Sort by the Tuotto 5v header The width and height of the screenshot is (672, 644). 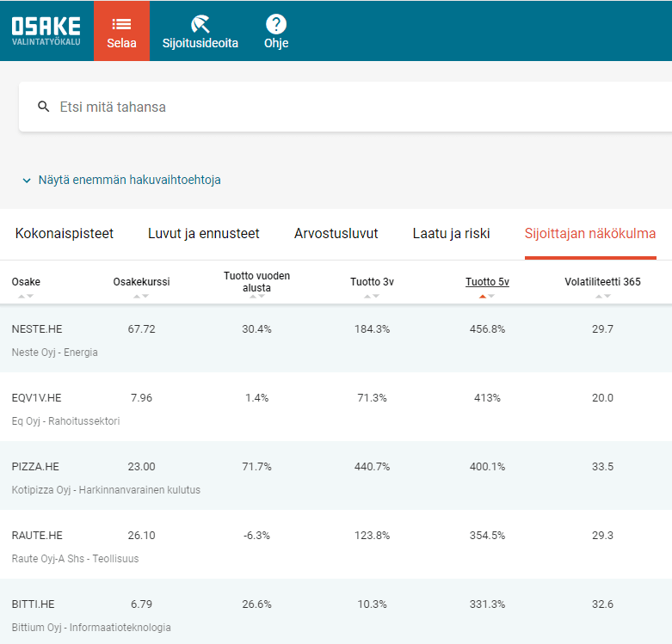[487, 282]
